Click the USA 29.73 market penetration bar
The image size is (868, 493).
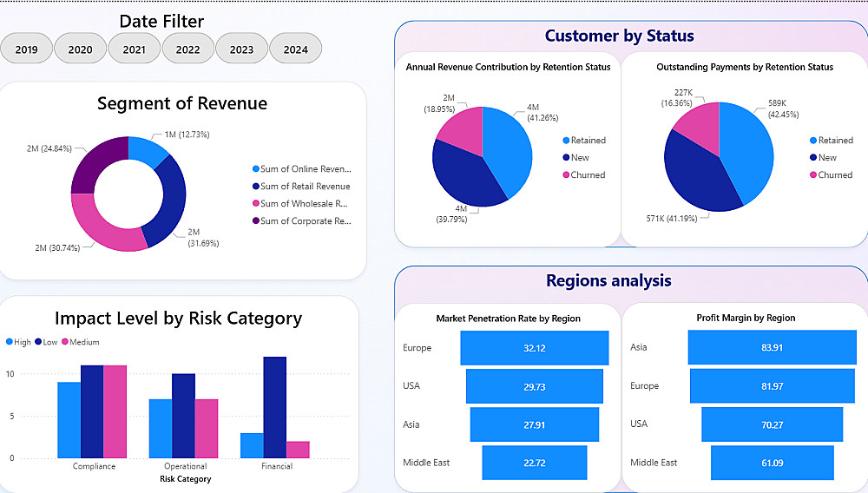[x=535, y=386]
